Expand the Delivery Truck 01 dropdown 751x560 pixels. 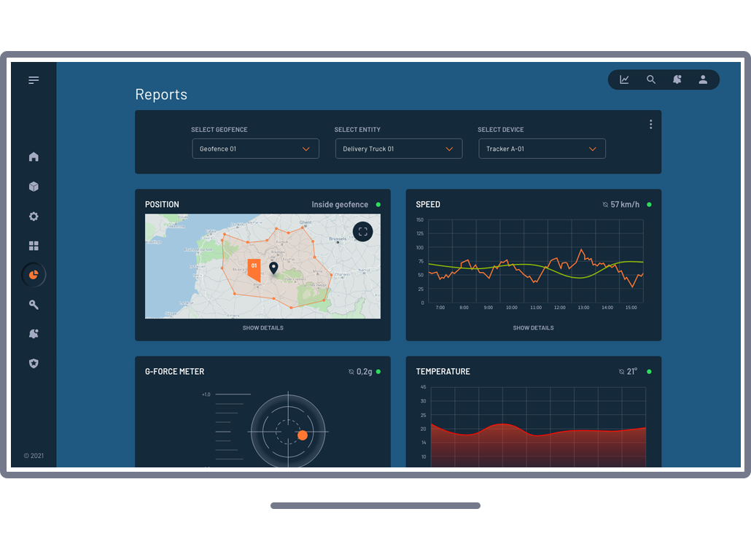(x=398, y=149)
